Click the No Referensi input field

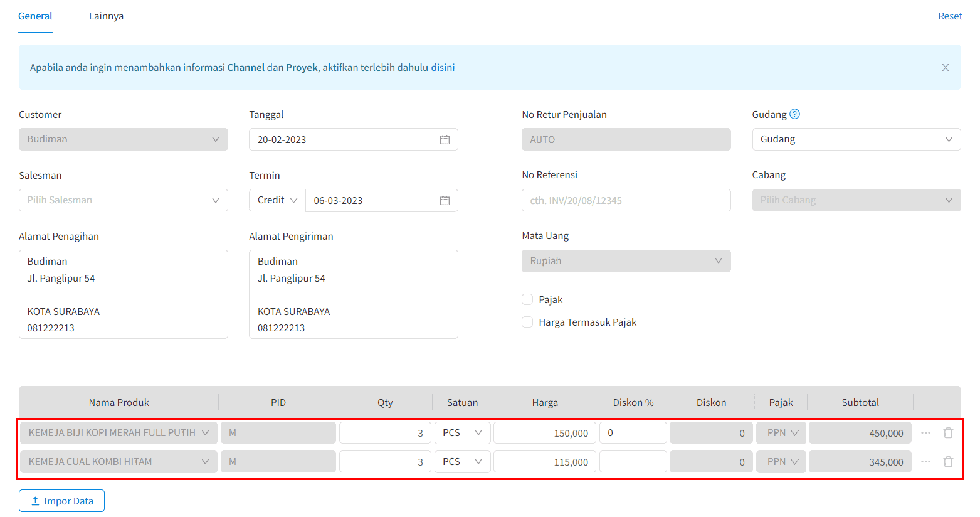[x=626, y=200]
